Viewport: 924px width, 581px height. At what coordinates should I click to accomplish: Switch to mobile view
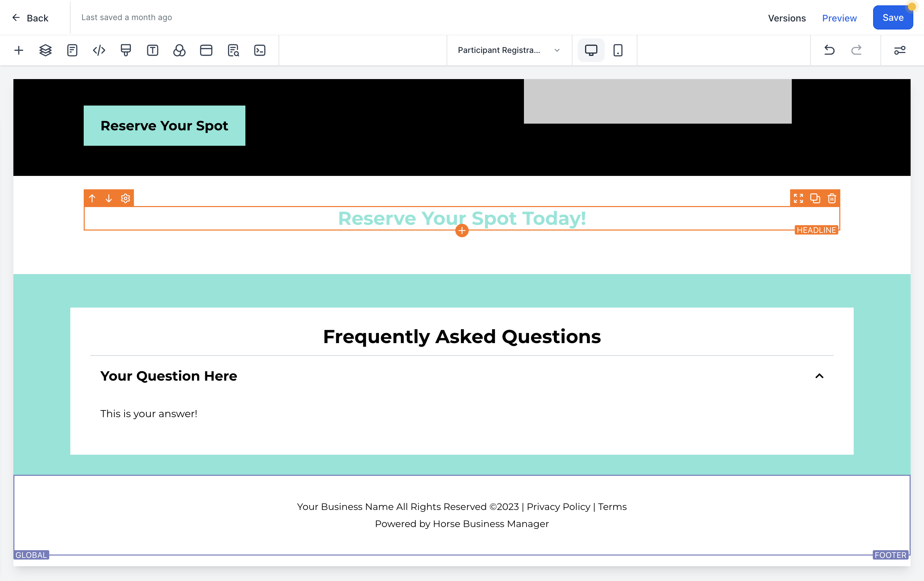(618, 50)
